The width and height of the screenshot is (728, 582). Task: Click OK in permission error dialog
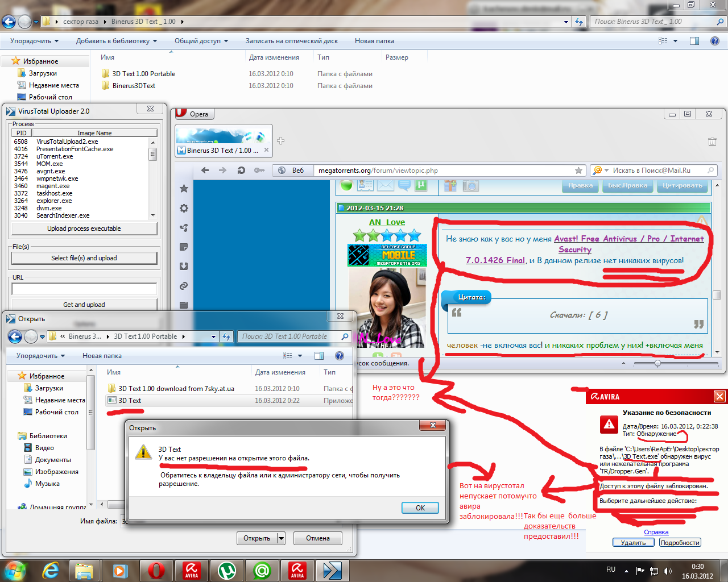[x=420, y=508]
